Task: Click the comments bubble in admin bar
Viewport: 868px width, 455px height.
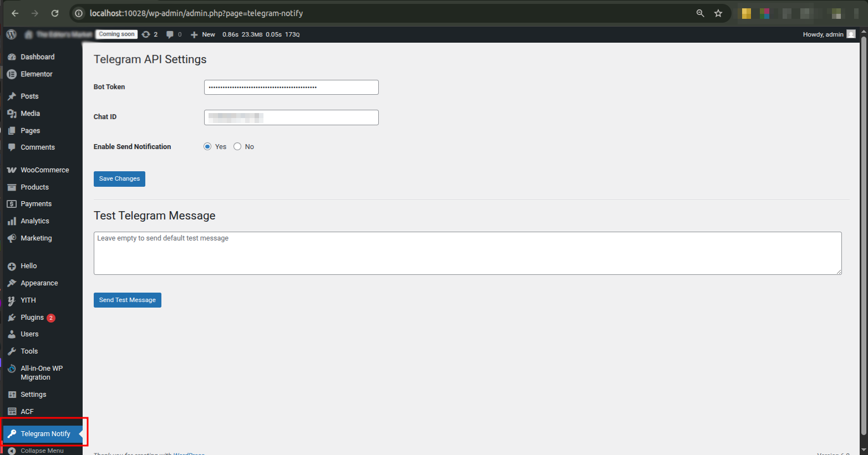Action: pyautogui.click(x=170, y=34)
